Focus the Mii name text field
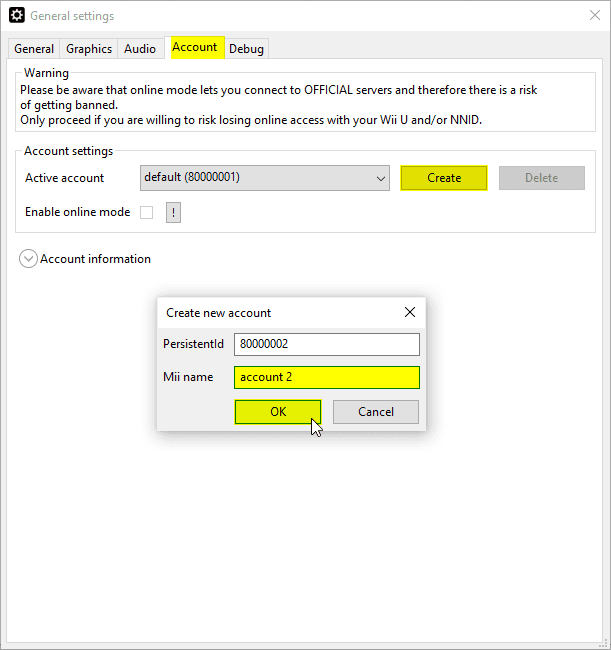The width and height of the screenshot is (611, 650). (326, 377)
